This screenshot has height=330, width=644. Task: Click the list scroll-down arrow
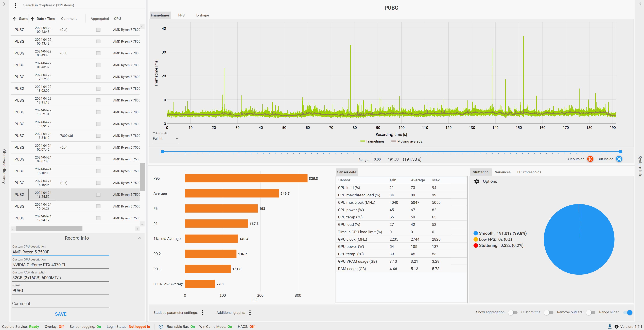(142, 224)
